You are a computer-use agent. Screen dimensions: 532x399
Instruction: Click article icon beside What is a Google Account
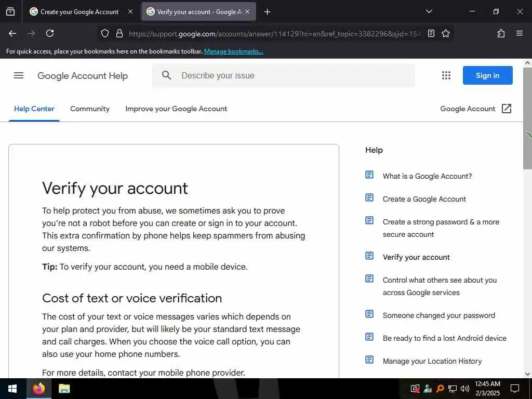369,175
